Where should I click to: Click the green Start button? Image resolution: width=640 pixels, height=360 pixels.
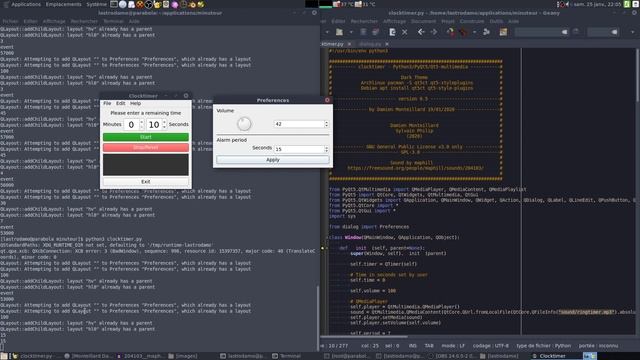coord(146,137)
